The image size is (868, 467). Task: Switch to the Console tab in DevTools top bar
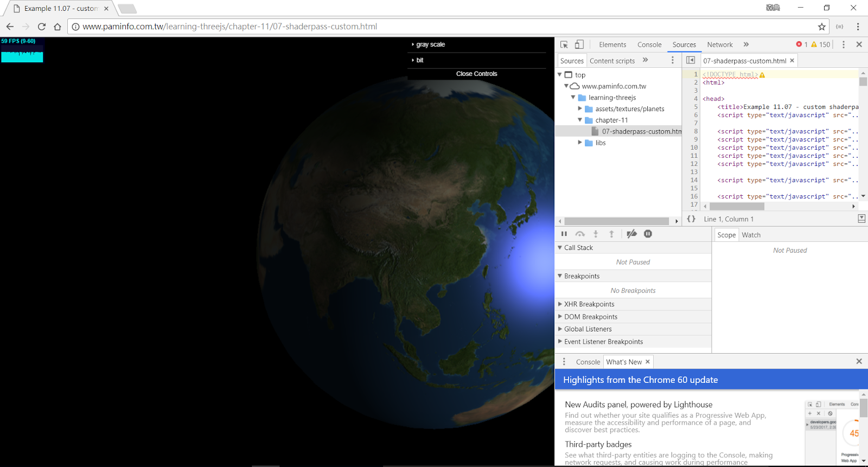coord(649,44)
